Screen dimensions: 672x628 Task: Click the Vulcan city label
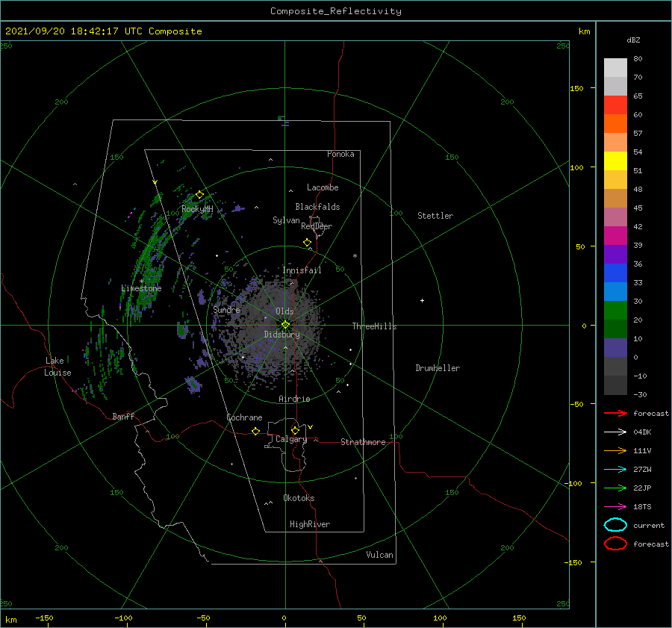point(380,555)
